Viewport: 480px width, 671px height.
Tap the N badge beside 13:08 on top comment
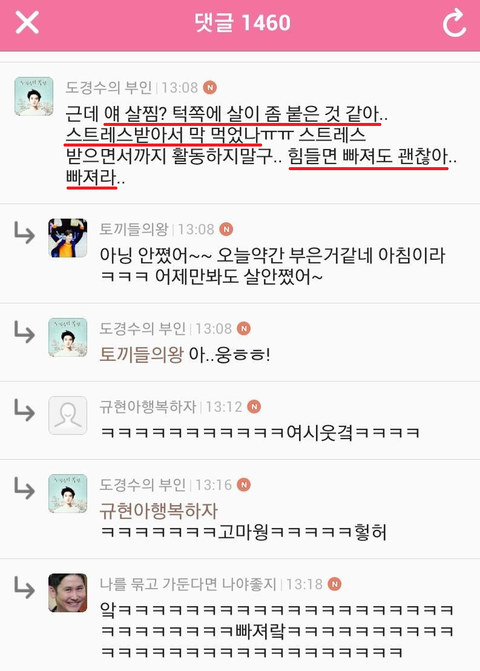[x=210, y=87]
